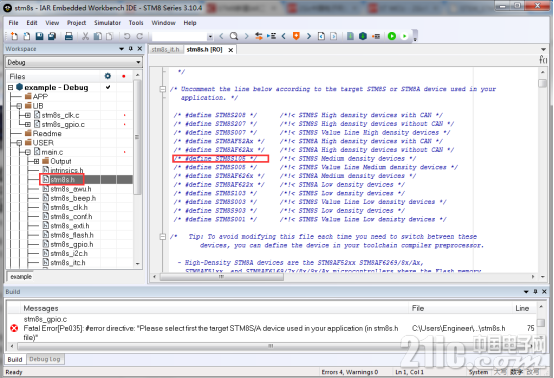This screenshot has width=554, height=378.
Task: Jump to next bookmark
Action: point(309,36)
